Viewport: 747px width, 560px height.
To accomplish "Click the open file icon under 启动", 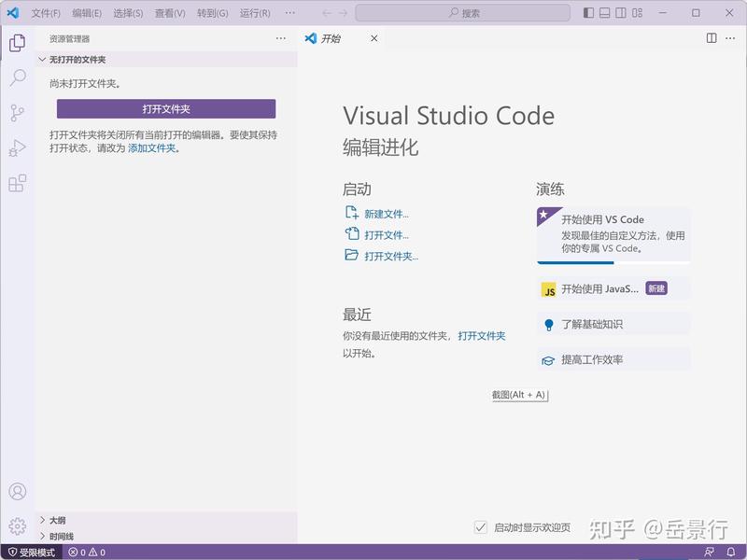I will pos(352,233).
